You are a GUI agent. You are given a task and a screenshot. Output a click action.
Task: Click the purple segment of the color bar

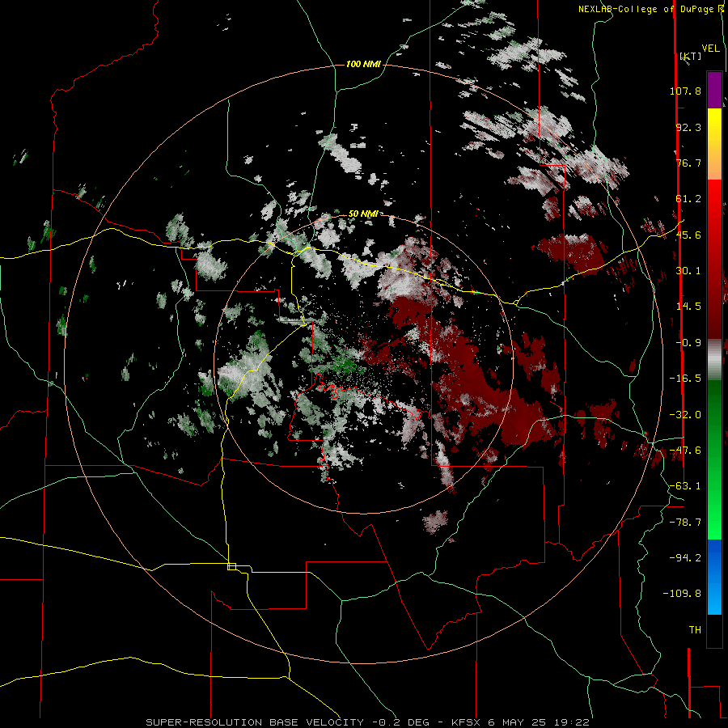click(x=714, y=90)
